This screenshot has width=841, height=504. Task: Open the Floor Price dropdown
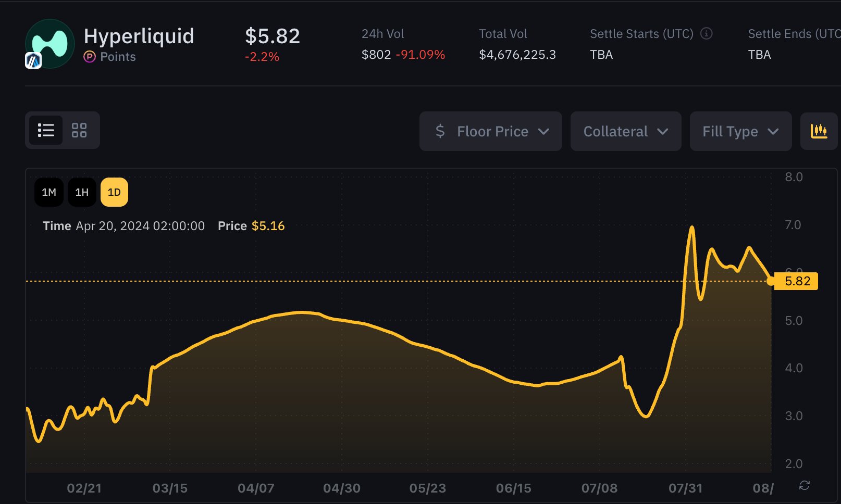(490, 131)
